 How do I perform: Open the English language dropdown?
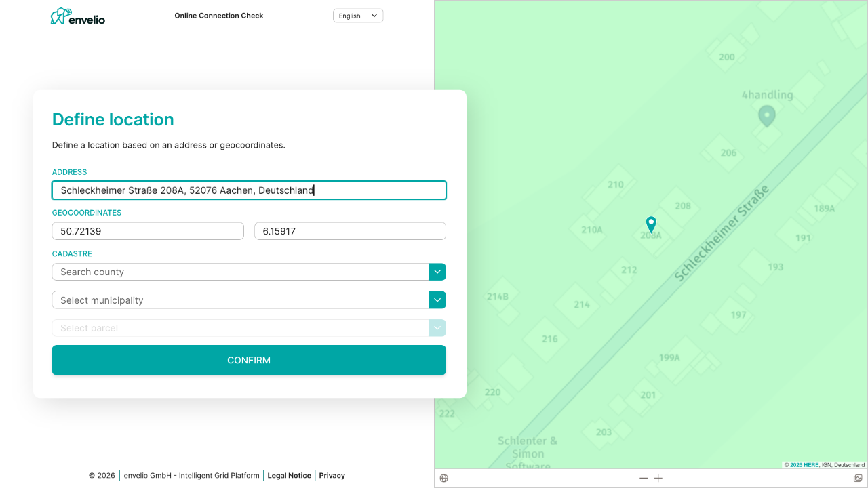pos(358,16)
